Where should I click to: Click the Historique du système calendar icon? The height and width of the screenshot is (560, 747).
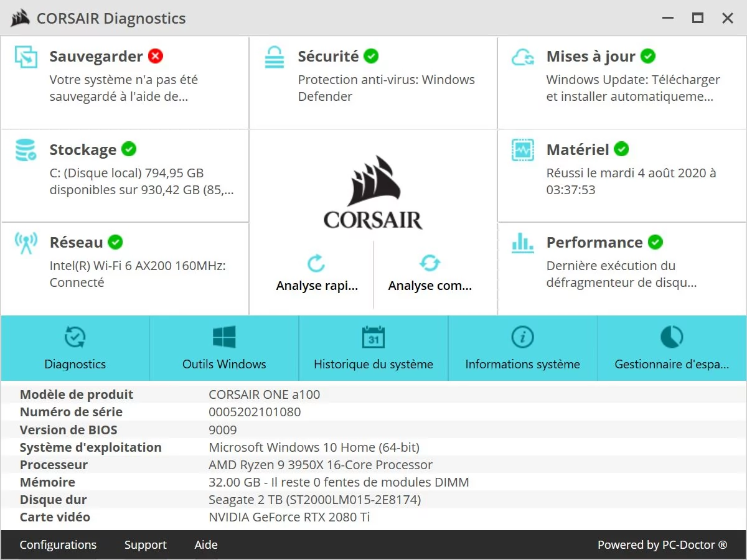click(x=374, y=337)
